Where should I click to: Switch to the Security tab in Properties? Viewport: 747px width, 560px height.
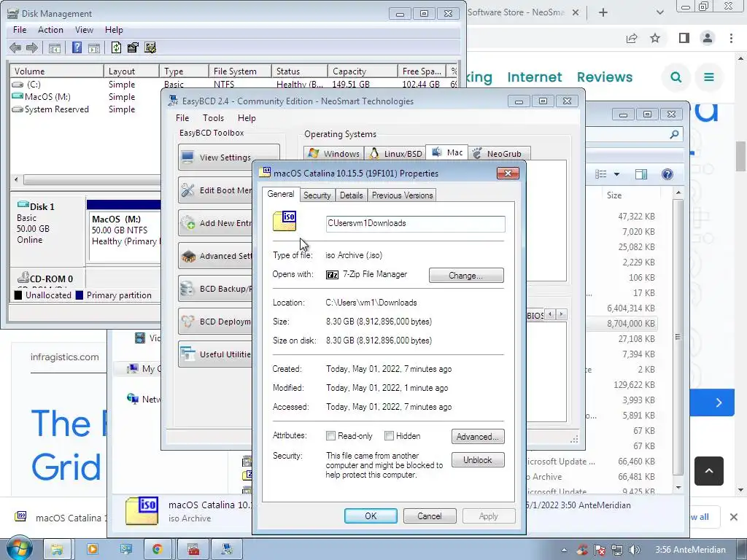[x=317, y=195]
